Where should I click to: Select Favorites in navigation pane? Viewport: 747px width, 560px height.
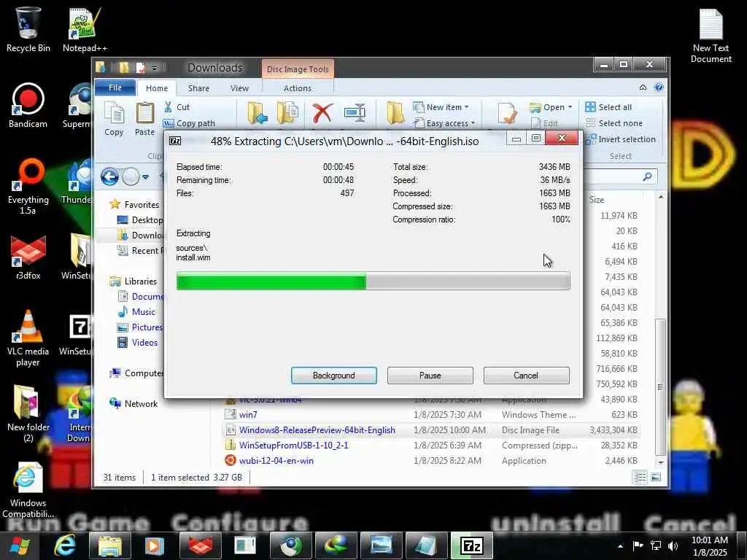pos(134,205)
